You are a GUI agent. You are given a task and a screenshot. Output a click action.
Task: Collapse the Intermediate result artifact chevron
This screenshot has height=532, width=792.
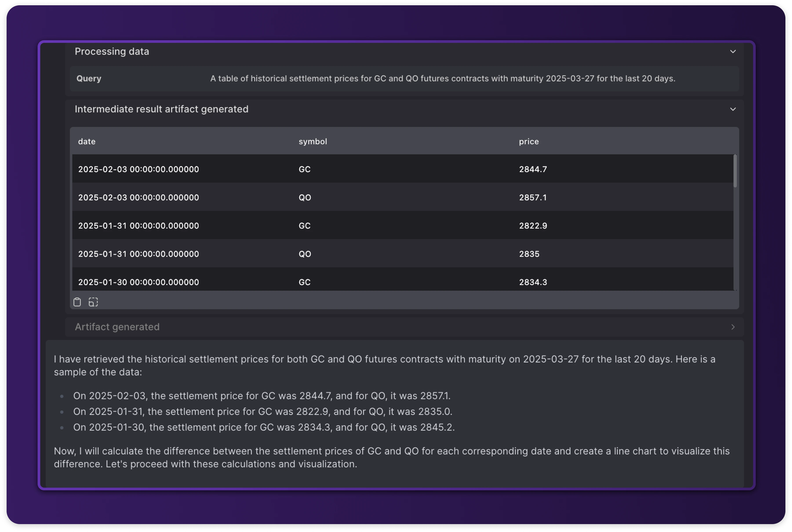[733, 109]
